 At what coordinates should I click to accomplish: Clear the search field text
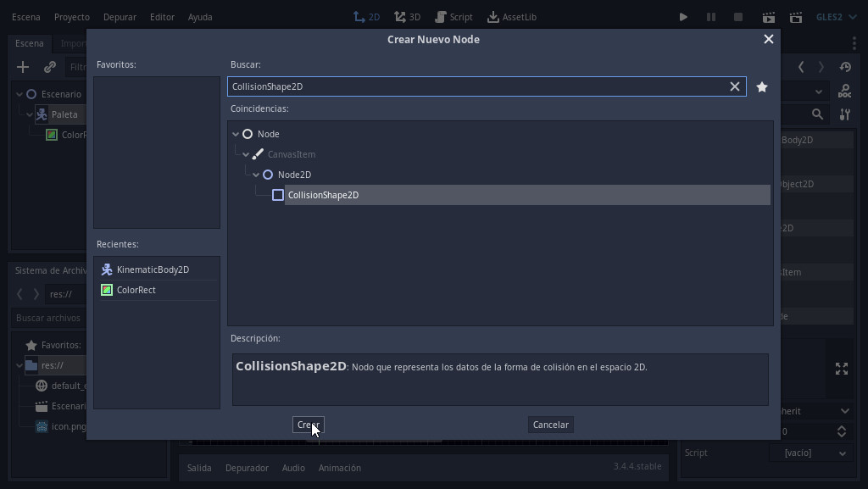click(x=735, y=86)
